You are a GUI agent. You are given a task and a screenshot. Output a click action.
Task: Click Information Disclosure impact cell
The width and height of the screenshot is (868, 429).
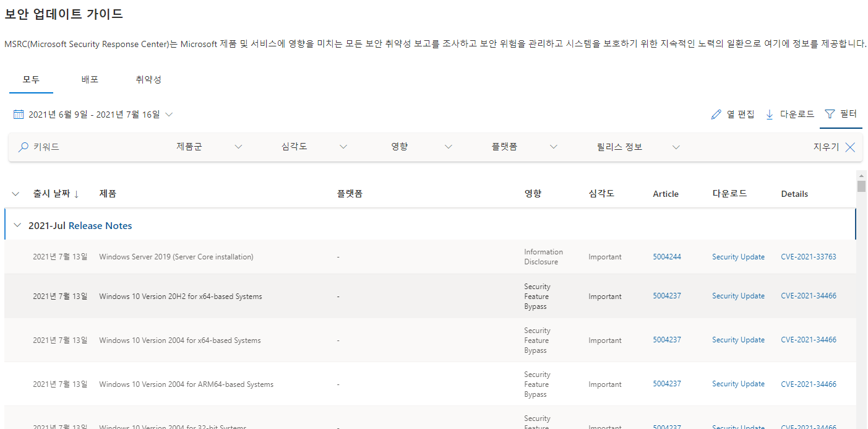pos(544,257)
